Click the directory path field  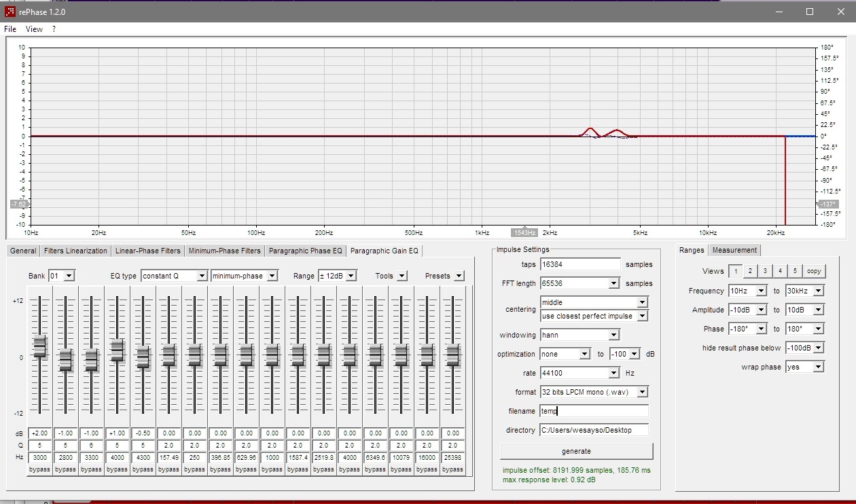click(594, 430)
